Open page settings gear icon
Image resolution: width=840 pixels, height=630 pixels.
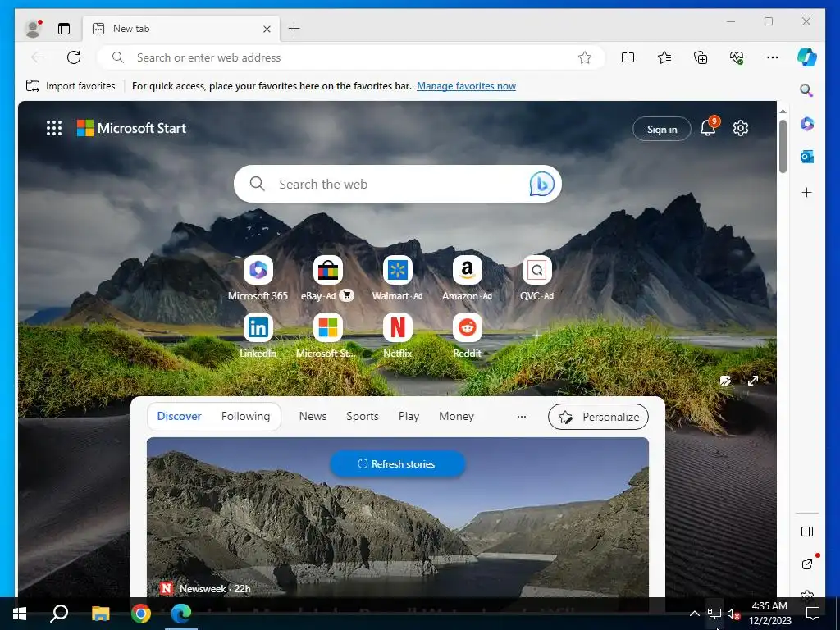point(741,128)
